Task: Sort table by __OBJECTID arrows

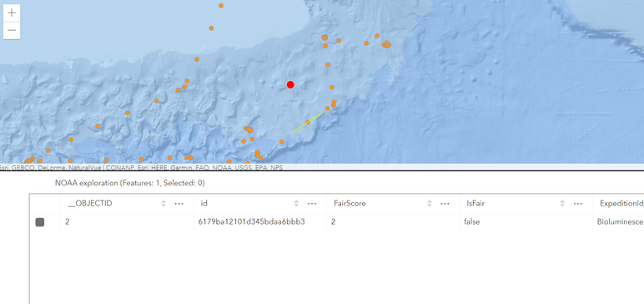Action: coord(164,204)
